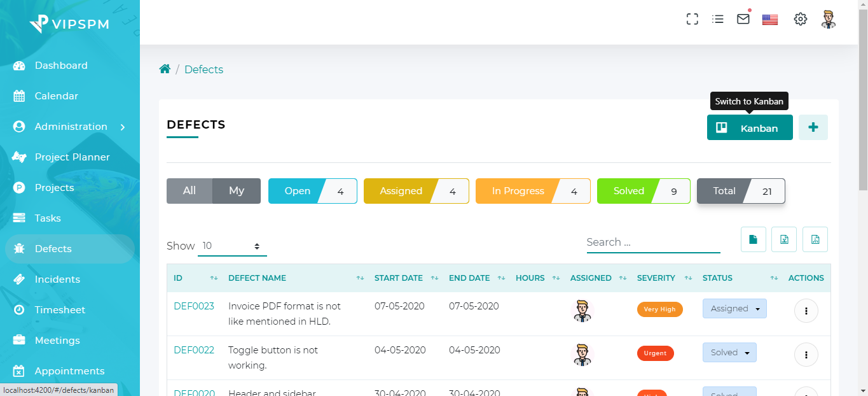The width and height of the screenshot is (868, 396).
Task: Click the plus icon to add defect
Action: [x=813, y=127]
